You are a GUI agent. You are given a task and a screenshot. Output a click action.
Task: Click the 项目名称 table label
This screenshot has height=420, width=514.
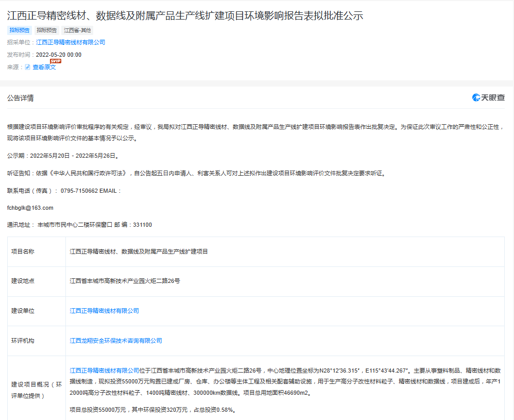click(x=23, y=251)
